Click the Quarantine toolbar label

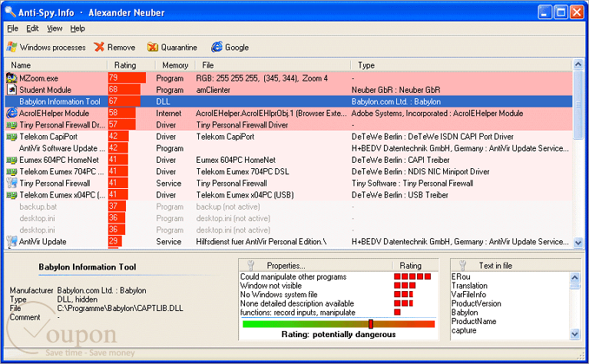click(179, 48)
